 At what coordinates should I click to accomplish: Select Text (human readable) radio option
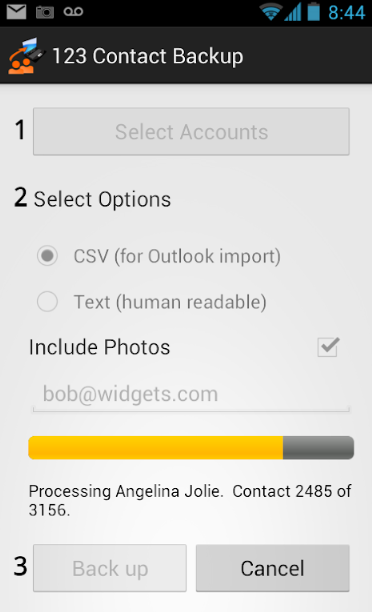click(x=47, y=301)
